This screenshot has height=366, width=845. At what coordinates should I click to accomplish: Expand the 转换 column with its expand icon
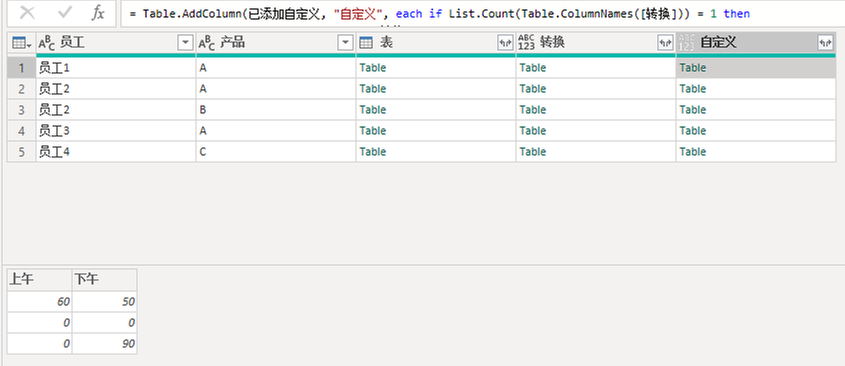pyautogui.click(x=665, y=44)
